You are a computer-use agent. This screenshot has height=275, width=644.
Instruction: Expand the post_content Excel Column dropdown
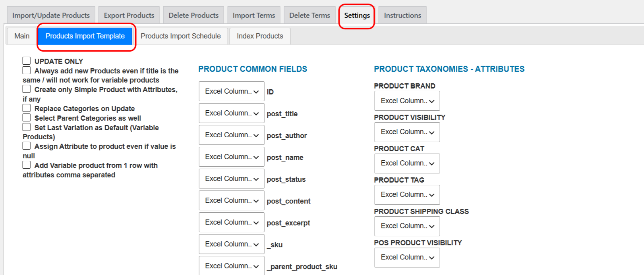point(232,200)
